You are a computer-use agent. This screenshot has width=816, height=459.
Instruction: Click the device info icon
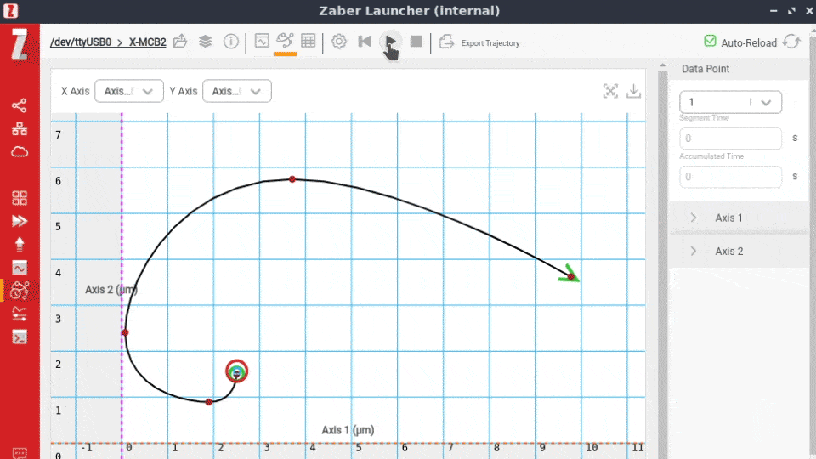231,42
